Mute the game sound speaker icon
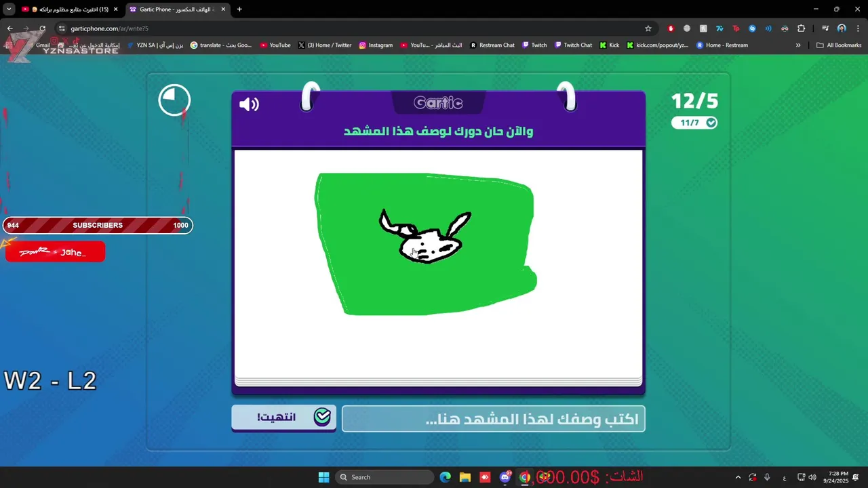 click(249, 104)
